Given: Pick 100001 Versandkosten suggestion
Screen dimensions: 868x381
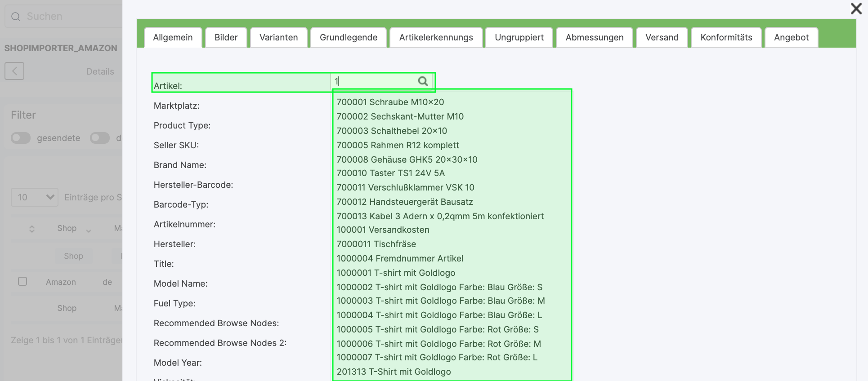Looking at the screenshot, I should pos(383,230).
